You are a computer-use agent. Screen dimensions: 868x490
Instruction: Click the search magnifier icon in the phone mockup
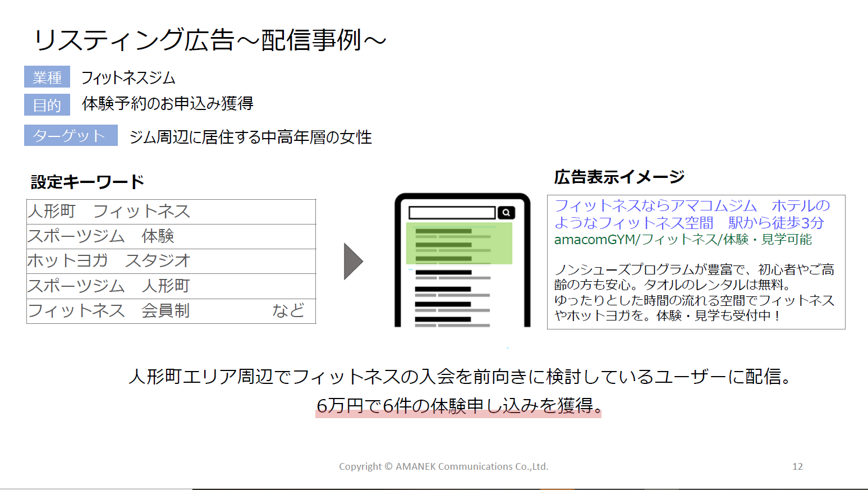click(506, 213)
